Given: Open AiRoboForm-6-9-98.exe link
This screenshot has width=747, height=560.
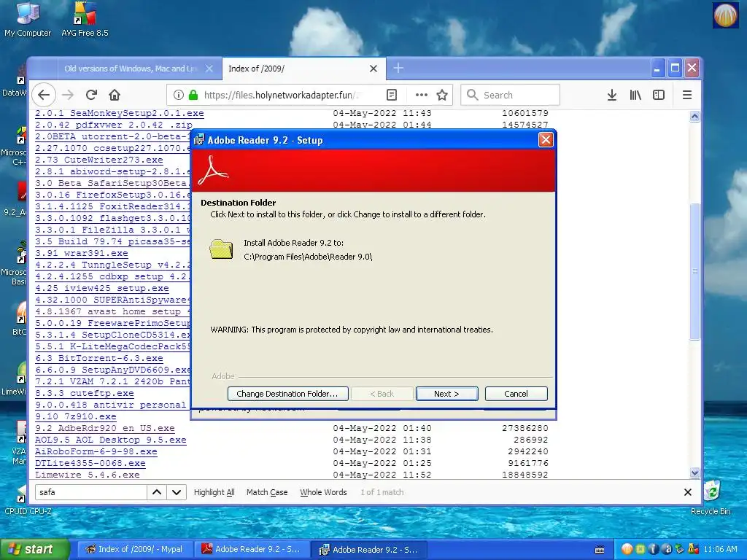Looking at the screenshot, I should click(96, 451).
